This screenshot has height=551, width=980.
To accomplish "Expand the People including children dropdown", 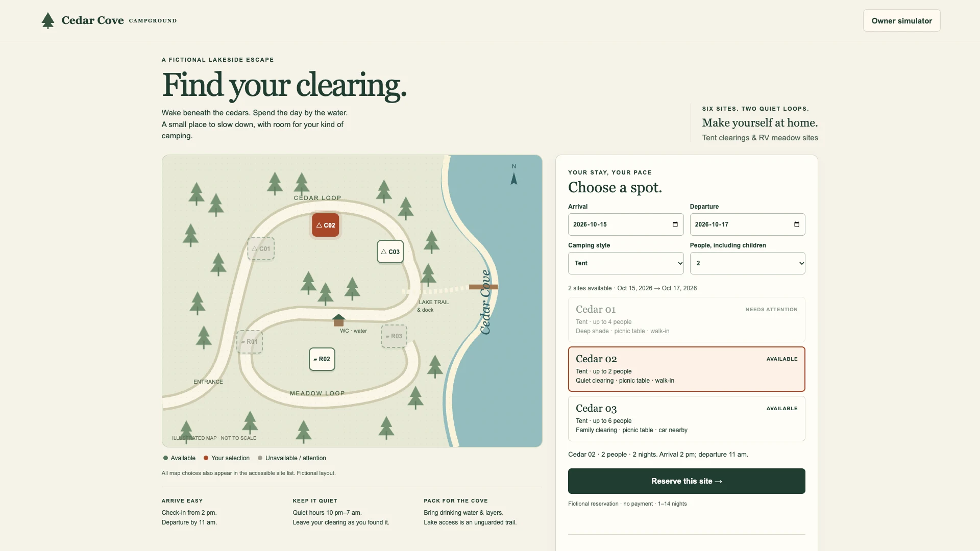I will (x=747, y=263).
